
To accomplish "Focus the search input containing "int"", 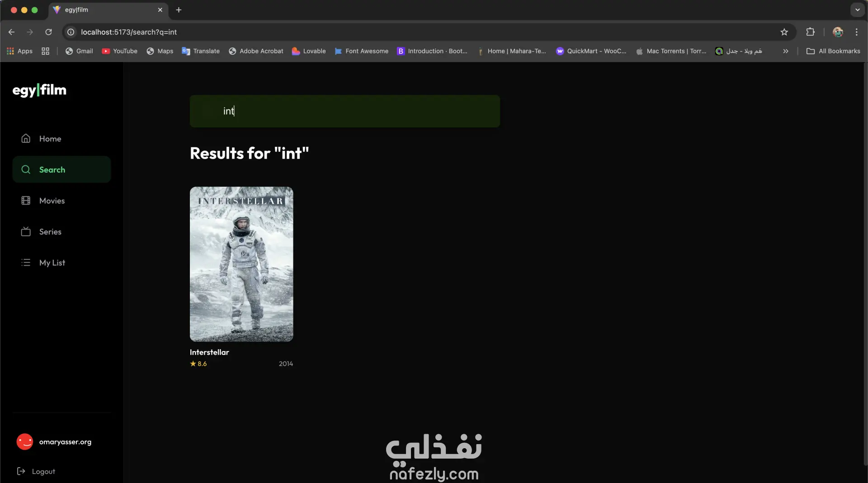I will click(x=344, y=111).
